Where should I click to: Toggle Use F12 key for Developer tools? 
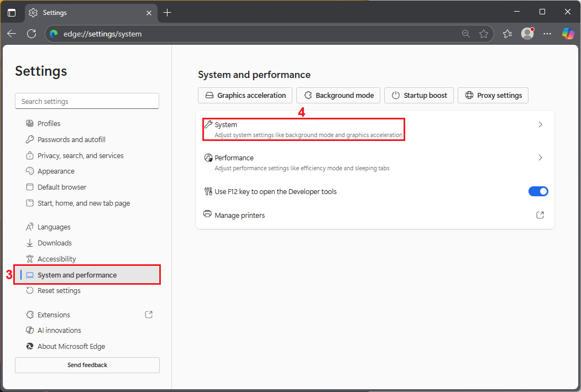pyautogui.click(x=538, y=191)
